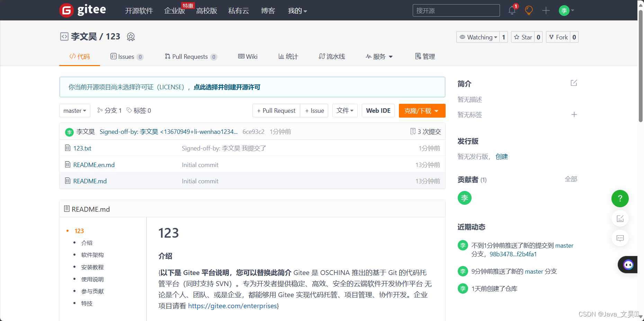Click the Watching count 1
This screenshot has height=321, width=644.
point(504,37)
